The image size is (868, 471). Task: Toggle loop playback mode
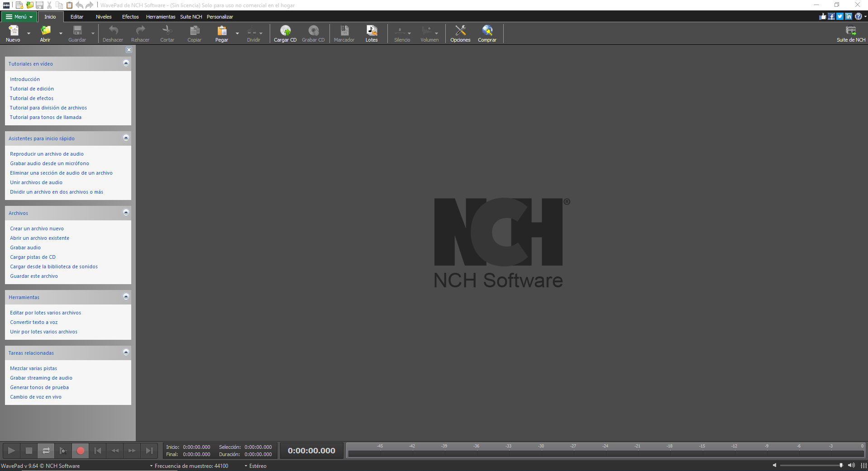tap(46, 451)
